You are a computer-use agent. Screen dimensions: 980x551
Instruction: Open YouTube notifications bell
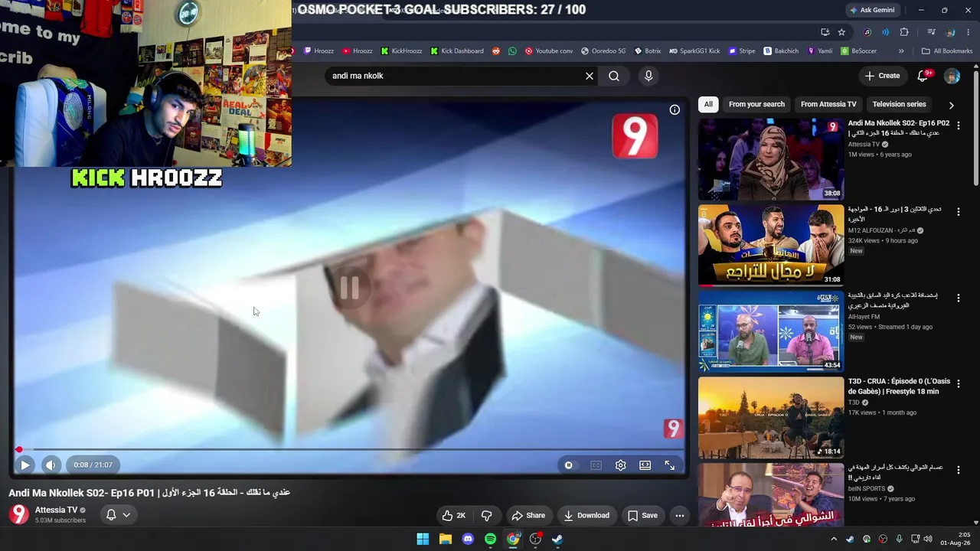point(923,76)
